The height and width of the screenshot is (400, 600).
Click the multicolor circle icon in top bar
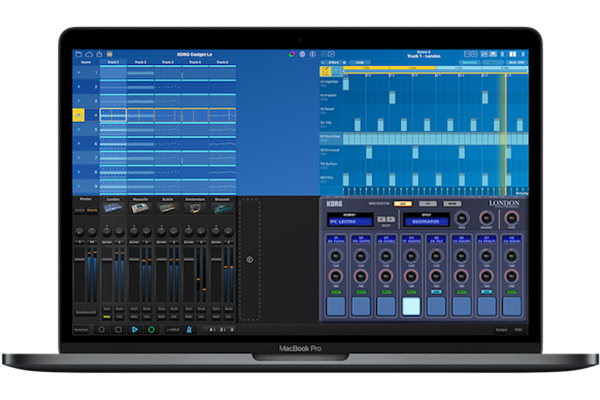pyautogui.click(x=292, y=54)
